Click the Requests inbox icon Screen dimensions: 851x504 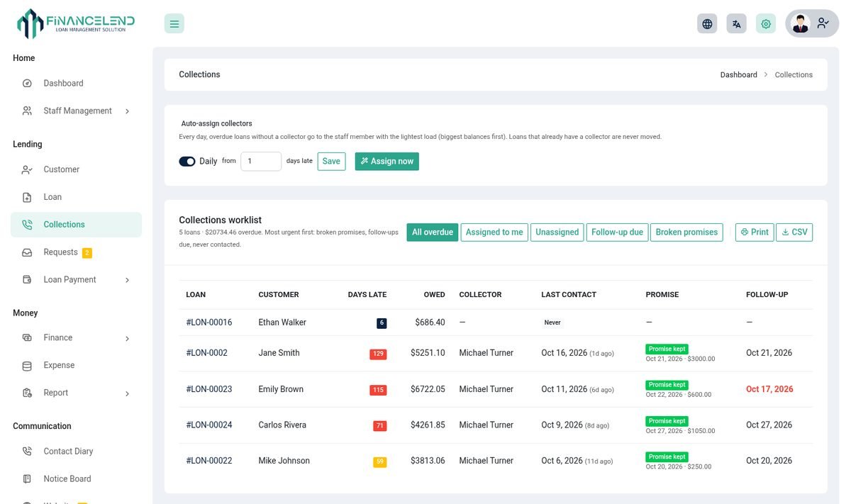coord(27,252)
